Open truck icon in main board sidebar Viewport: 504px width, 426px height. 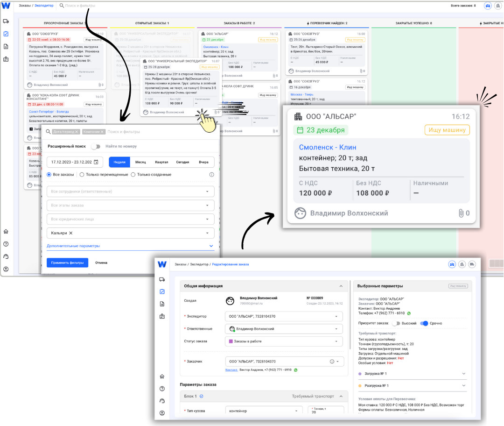6,21
